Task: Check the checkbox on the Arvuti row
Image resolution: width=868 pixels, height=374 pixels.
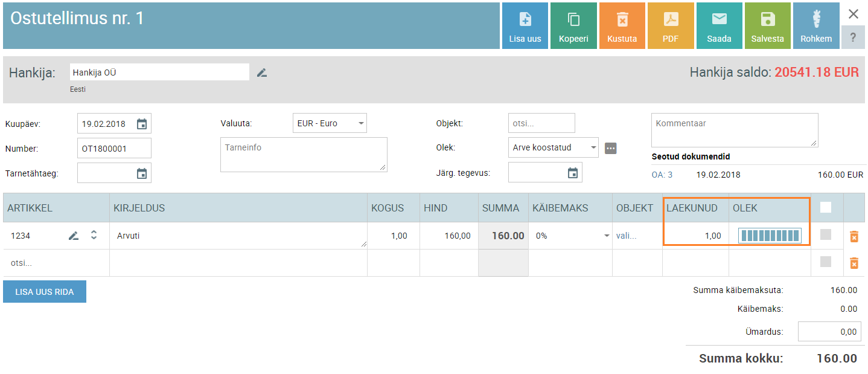Action: click(x=826, y=235)
